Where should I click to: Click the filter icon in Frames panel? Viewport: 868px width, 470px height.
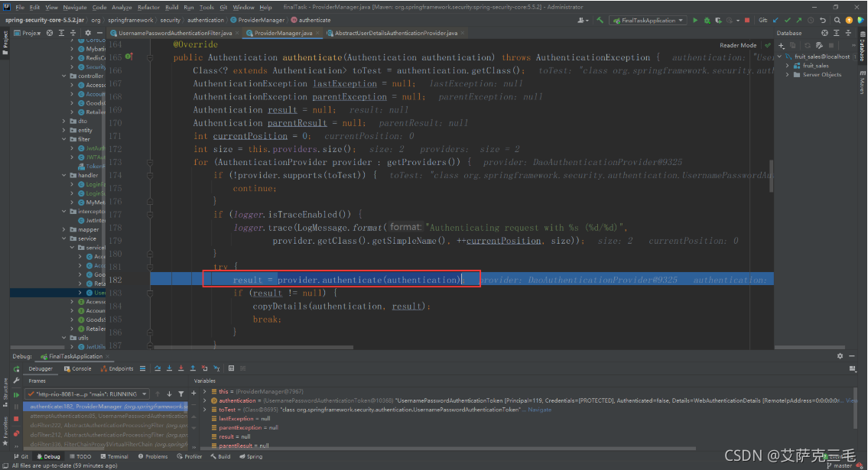coord(181,394)
